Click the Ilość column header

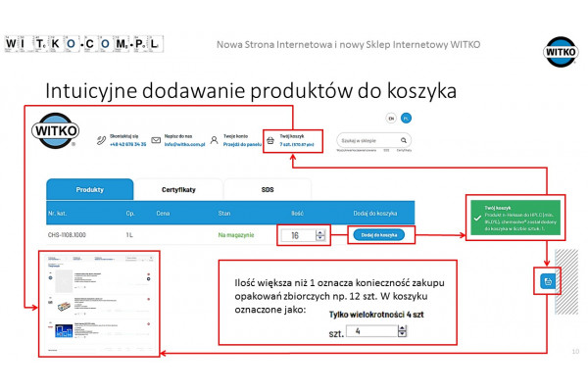297,214
